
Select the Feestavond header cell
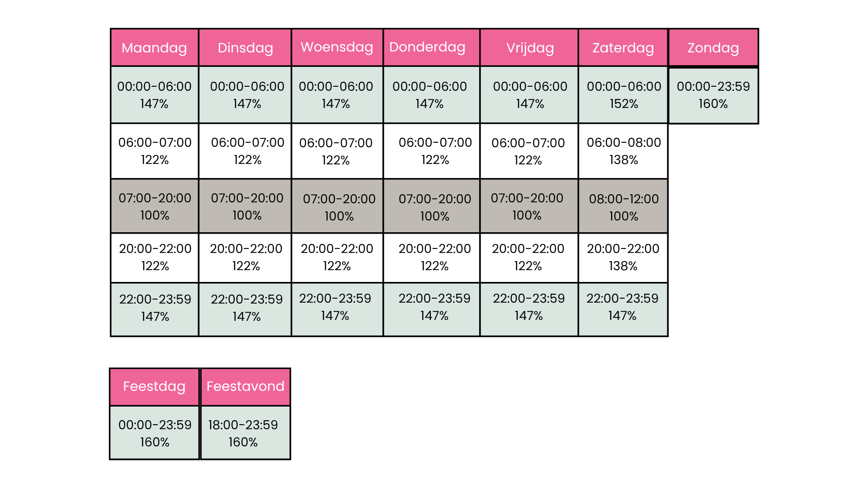coord(245,386)
